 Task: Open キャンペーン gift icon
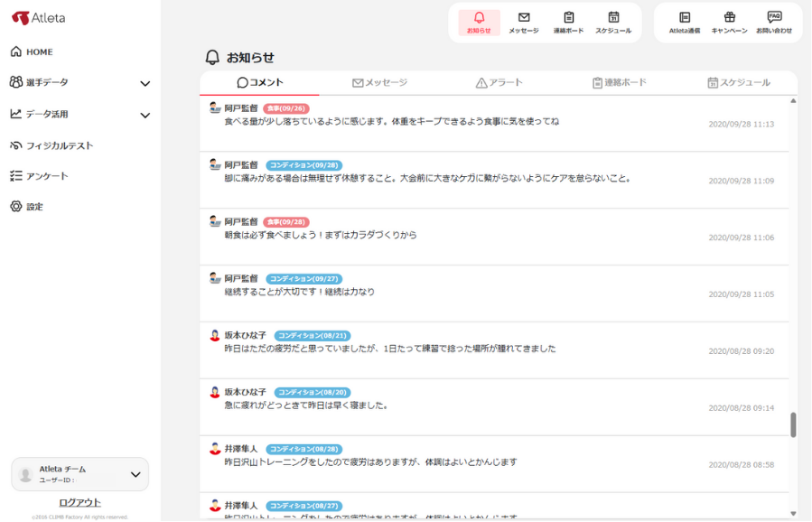pyautogui.click(x=729, y=23)
